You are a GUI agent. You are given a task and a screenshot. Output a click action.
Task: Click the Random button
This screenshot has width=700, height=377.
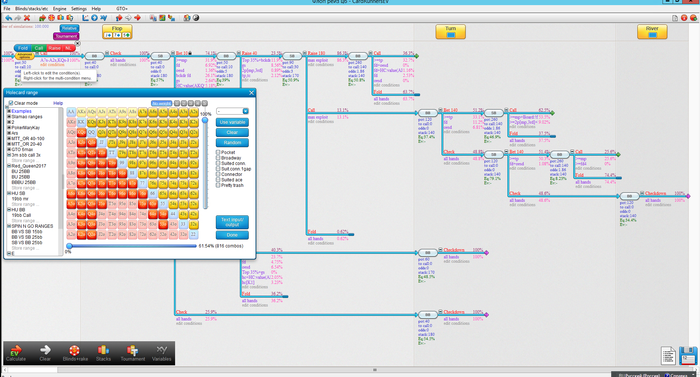tap(232, 142)
